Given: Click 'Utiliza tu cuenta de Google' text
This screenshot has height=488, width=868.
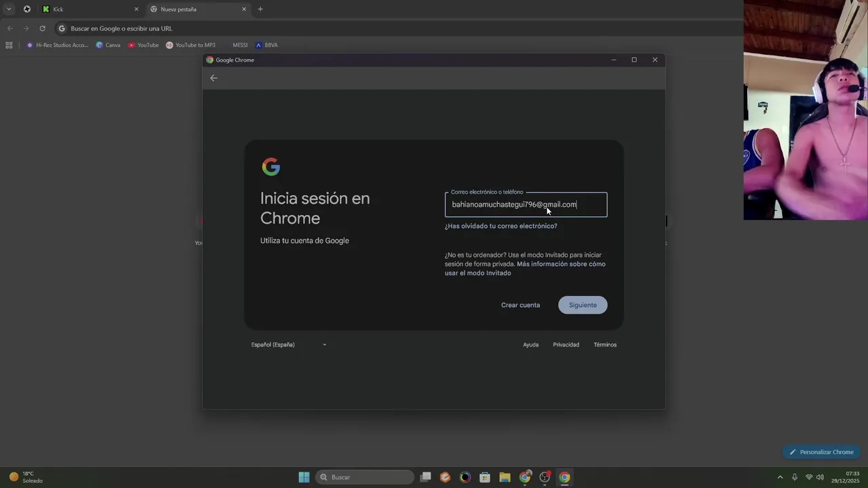Looking at the screenshot, I should coord(304,241).
